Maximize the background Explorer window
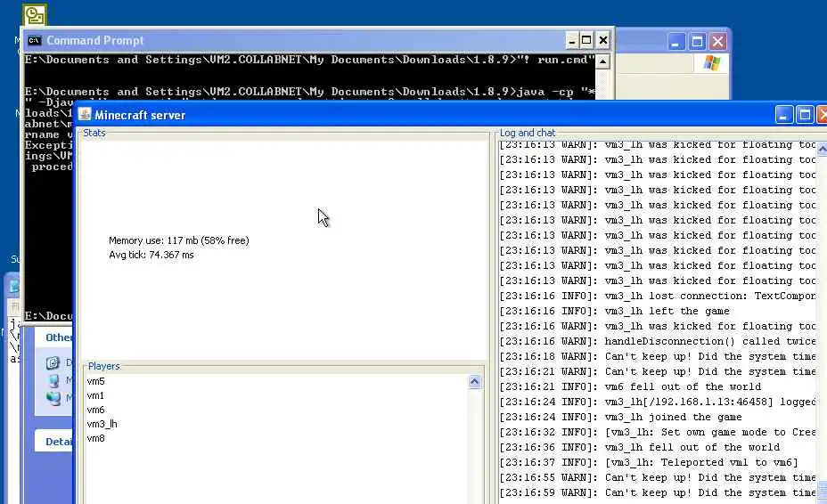Viewport: 827px width, 504px height. pos(697,42)
